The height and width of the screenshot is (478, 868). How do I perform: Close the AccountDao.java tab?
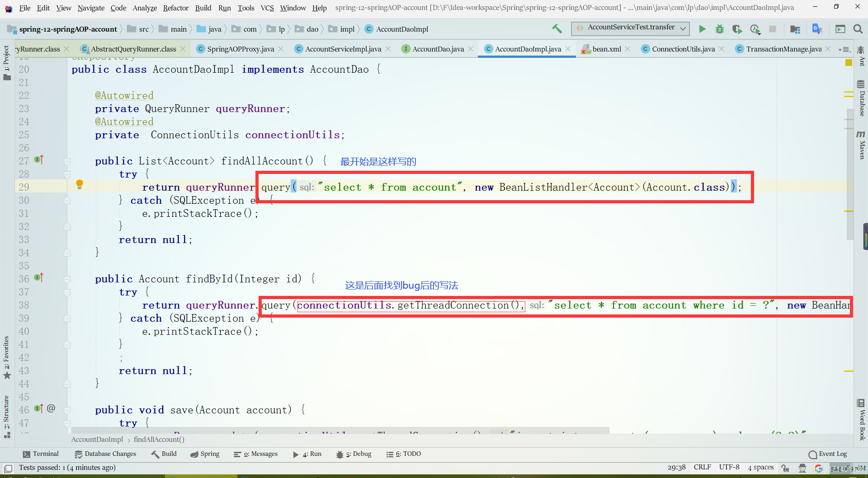tap(471, 49)
